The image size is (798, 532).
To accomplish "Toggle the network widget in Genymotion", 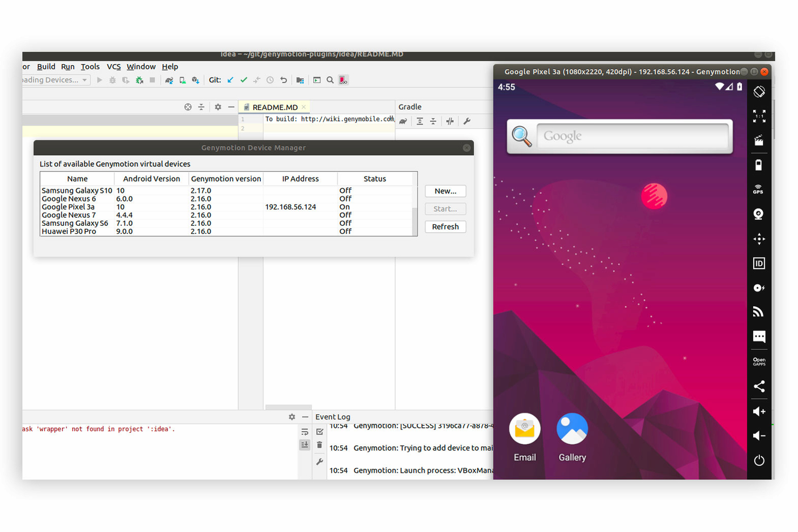I will click(759, 311).
